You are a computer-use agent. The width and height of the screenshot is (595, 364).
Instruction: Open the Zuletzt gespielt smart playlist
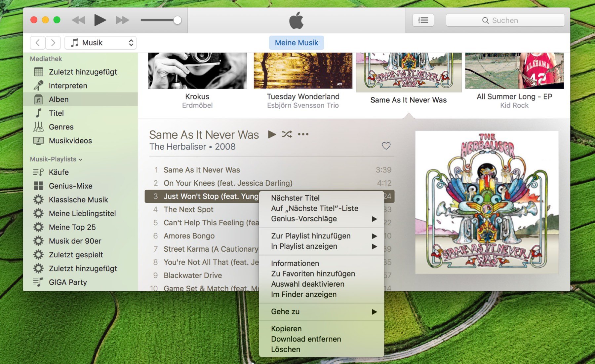pyautogui.click(x=80, y=255)
